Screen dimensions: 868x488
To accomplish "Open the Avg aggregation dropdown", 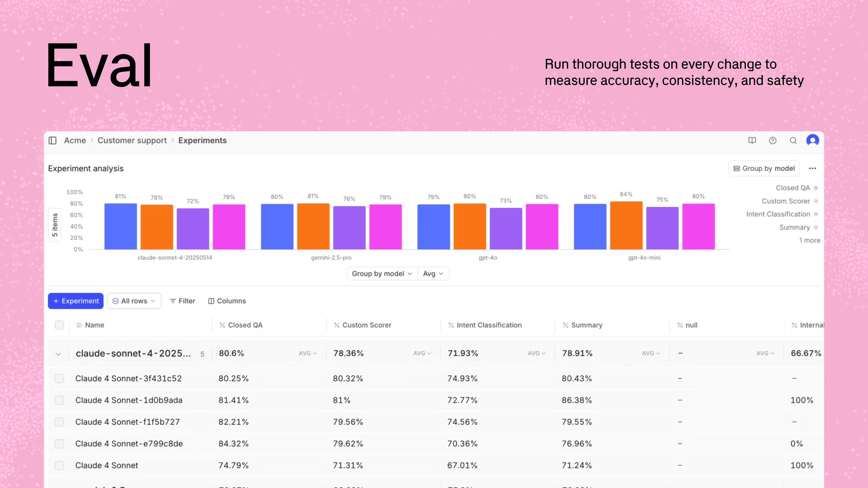I will tap(433, 274).
